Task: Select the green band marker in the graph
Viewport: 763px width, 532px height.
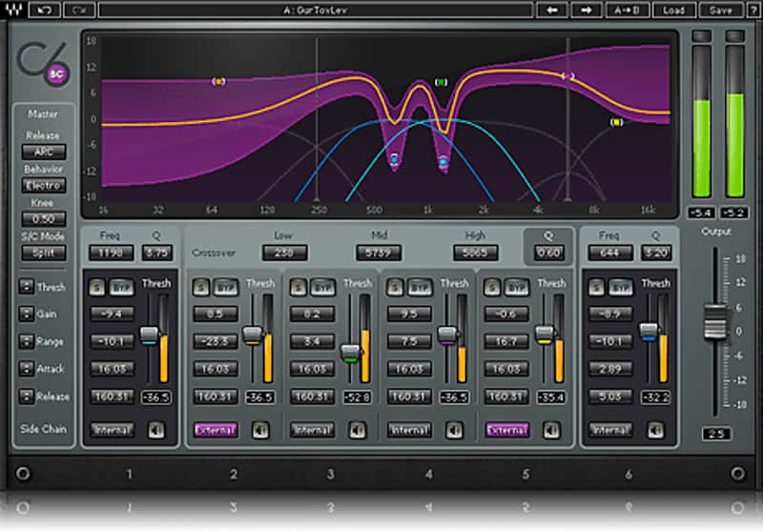Action: tap(441, 82)
